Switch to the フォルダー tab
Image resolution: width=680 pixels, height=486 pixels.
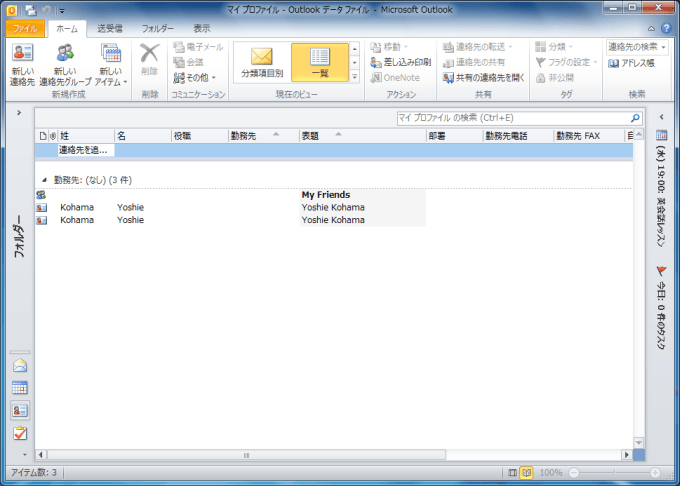click(158, 29)
